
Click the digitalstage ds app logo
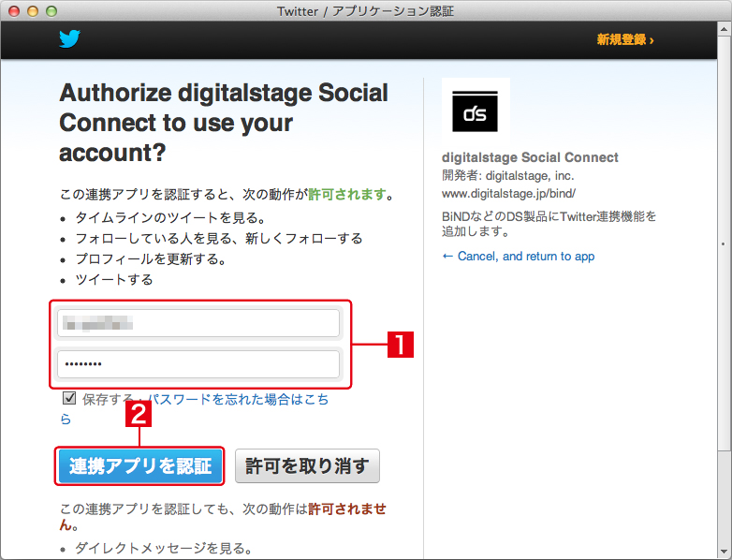(x=476, y=111)
